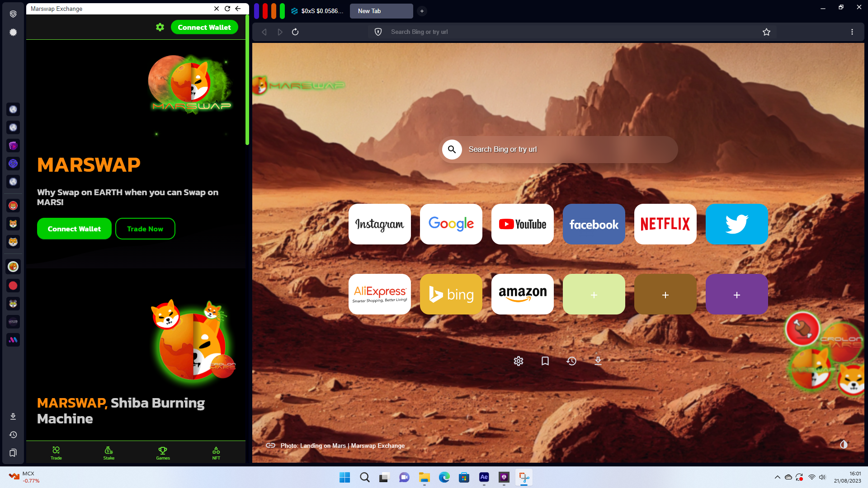Screen dimensions: 868x488
Task: Open a new tab with plus button
Action: pyautogui.click(x=422, y=11)
